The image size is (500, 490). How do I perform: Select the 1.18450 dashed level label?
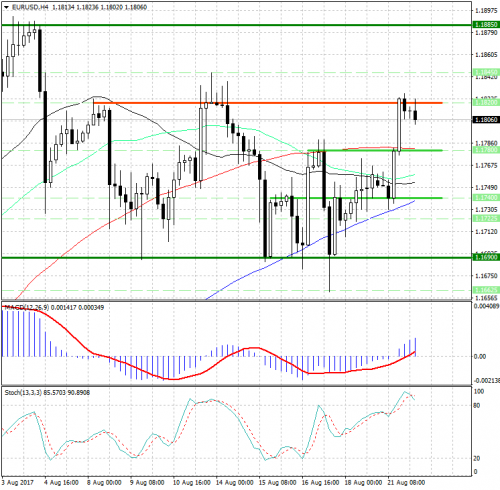(x=486, y=72)
